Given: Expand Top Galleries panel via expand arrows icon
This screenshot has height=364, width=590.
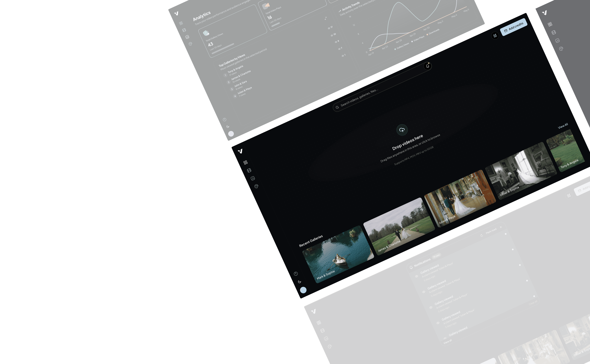Looking at the screenshot, I should point(326,18).
